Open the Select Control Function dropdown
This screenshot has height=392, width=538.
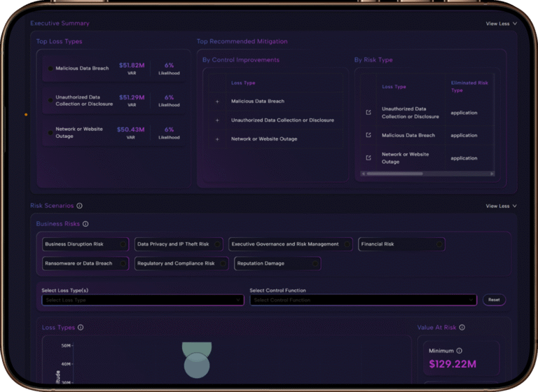pyautogui.click(x=363, y=300)
